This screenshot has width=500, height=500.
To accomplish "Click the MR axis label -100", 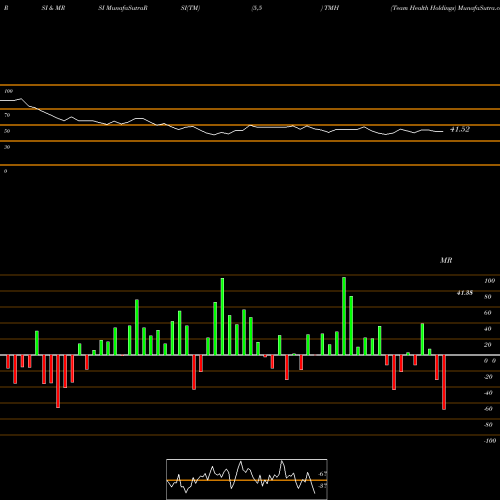I will pyautogui.click(x=490, y=441).
